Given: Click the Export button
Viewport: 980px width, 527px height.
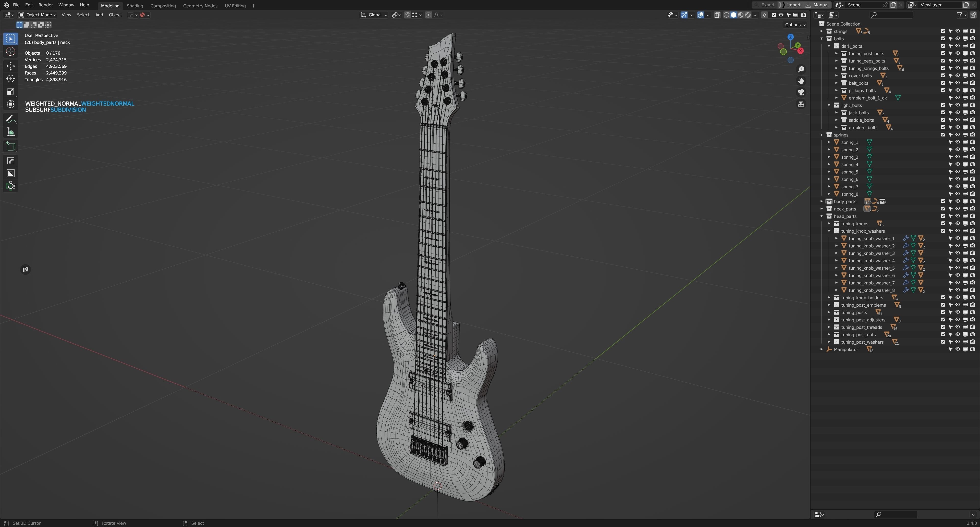Looking at the screenshot, I should [x=765, y=5].
